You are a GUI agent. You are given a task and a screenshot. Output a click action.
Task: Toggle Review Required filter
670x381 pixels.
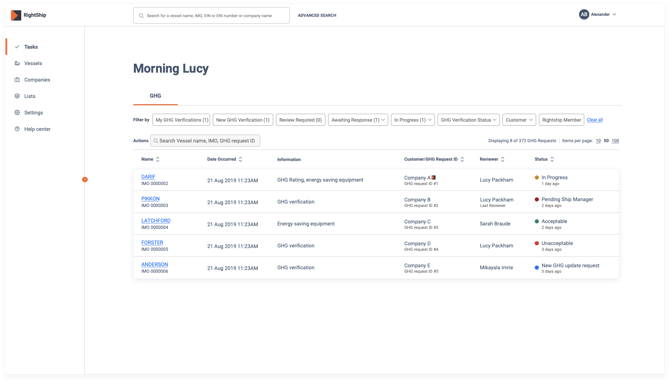point(300,120)
